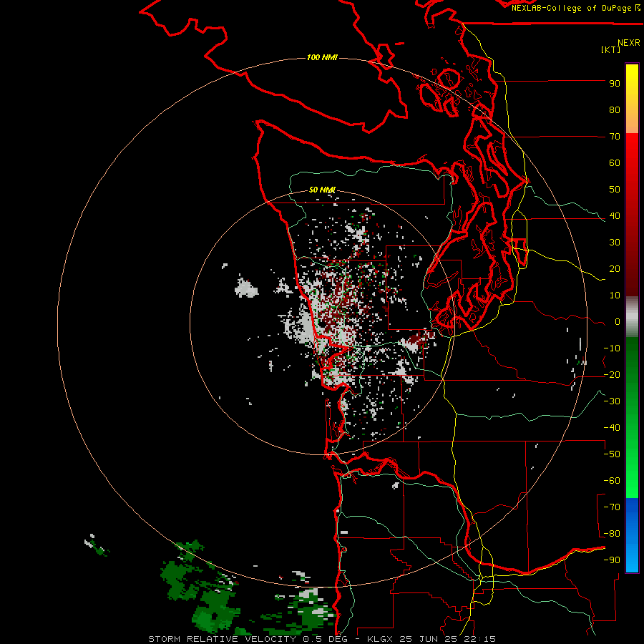The width and height of the screenshot is (644, 644).
Task: Select the -10 value on velocity scale
Action: coord(612,348)
